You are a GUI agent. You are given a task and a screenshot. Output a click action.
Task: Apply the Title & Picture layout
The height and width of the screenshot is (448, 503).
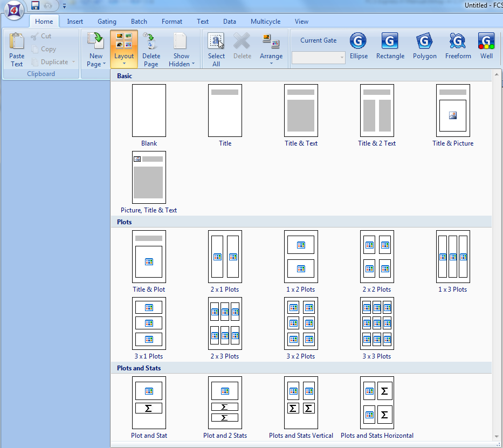tap(452, 111)
